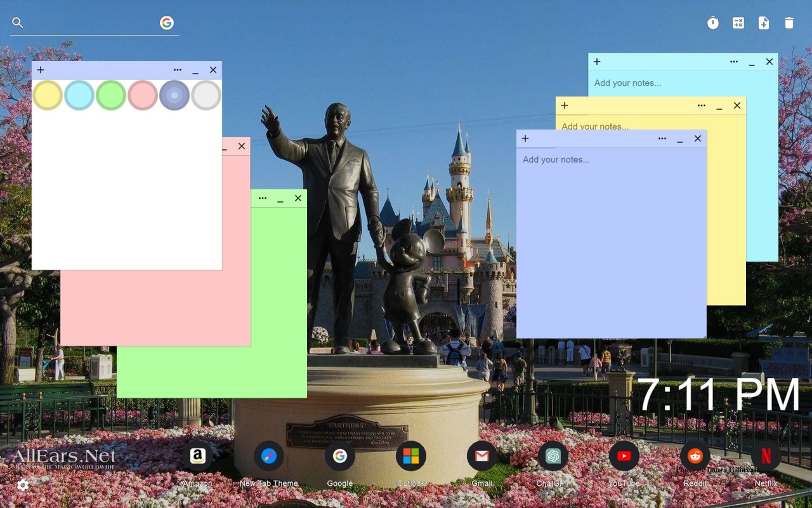The height and width of the screenshot is (508, 812).
Task: Pick the white/grey note color
Action: 206,95
